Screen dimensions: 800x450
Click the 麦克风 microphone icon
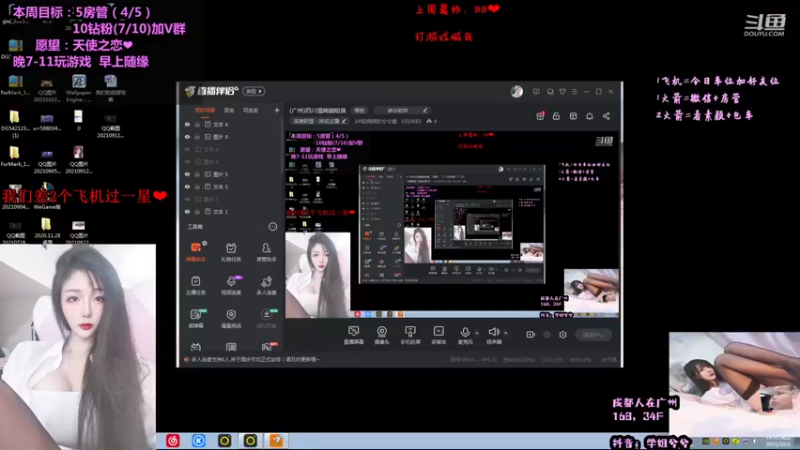(x=465, y=333)
